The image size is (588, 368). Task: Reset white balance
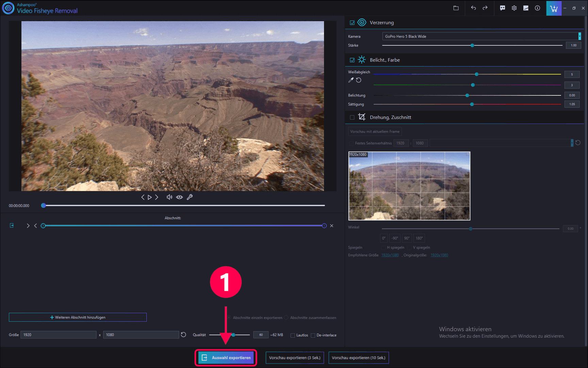(x=359, y=80)
